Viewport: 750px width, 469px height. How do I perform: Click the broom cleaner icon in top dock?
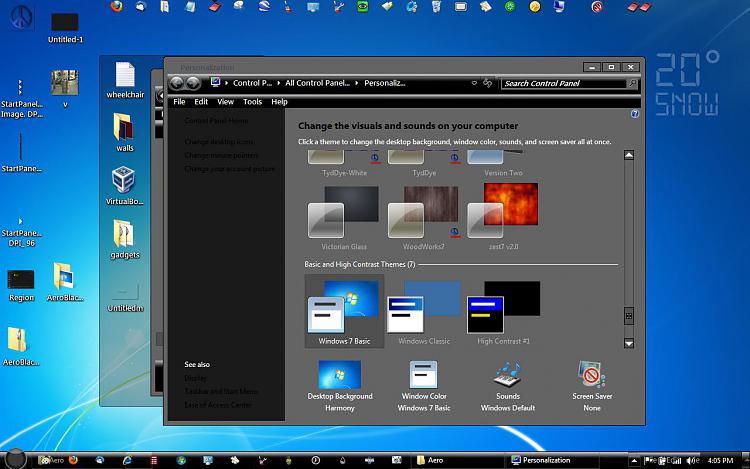click(288, 6)
